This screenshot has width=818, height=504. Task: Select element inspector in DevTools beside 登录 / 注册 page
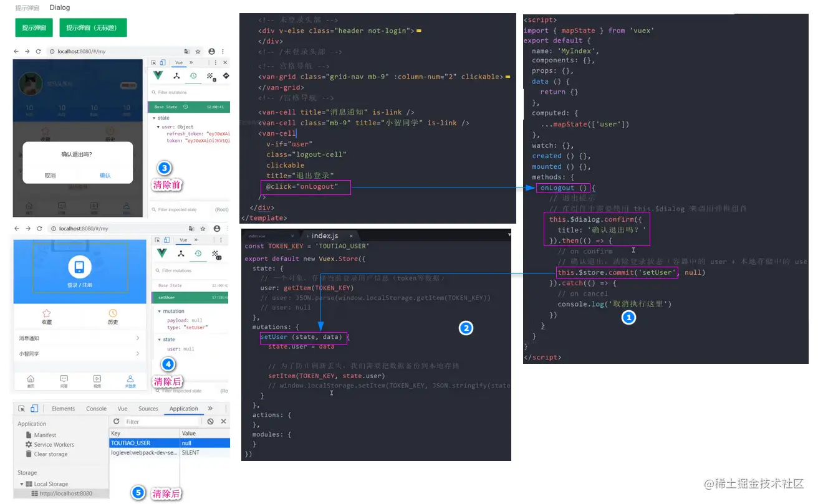point(158,240)
